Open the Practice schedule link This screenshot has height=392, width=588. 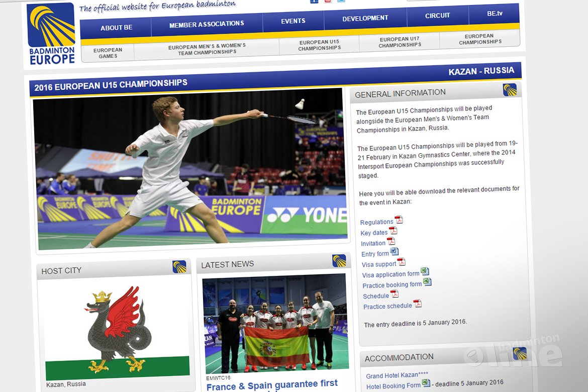point(387,306)
